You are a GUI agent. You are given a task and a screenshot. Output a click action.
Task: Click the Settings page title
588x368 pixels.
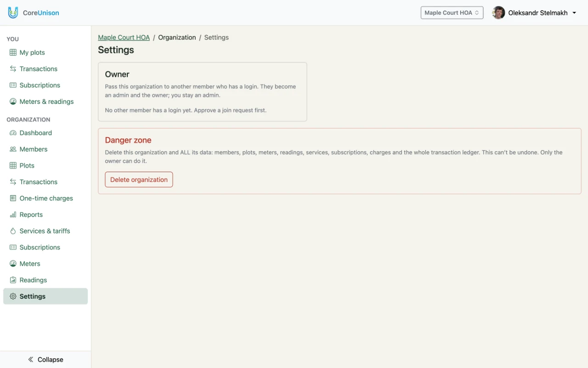click(116, 50)
